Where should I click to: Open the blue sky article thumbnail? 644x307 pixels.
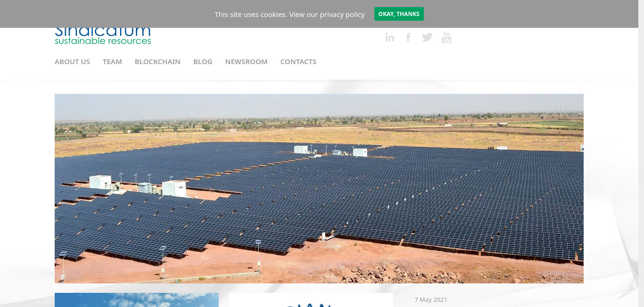pyautogui.click(x=137, y=300)
